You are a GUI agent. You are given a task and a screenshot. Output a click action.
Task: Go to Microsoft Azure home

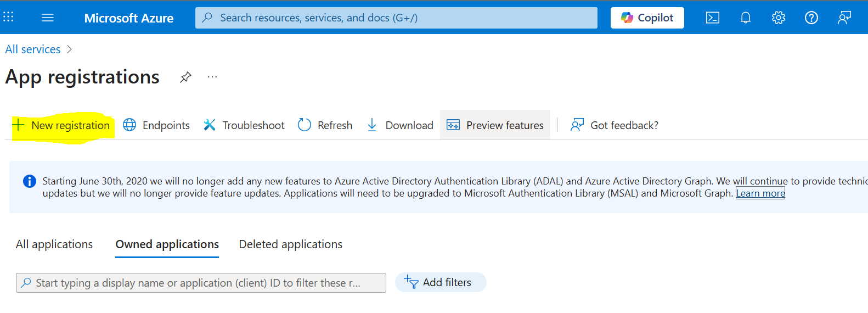point(129,18)
